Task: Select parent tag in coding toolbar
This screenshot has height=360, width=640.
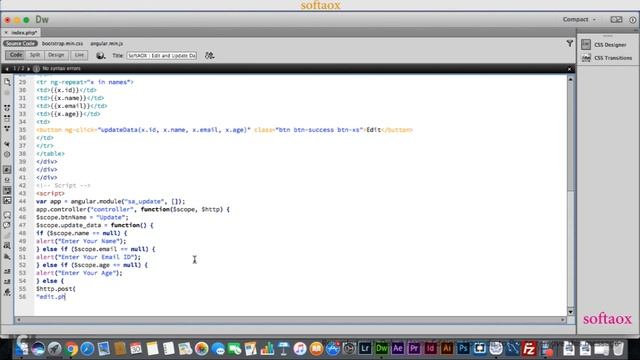Action: pos(7,144)
